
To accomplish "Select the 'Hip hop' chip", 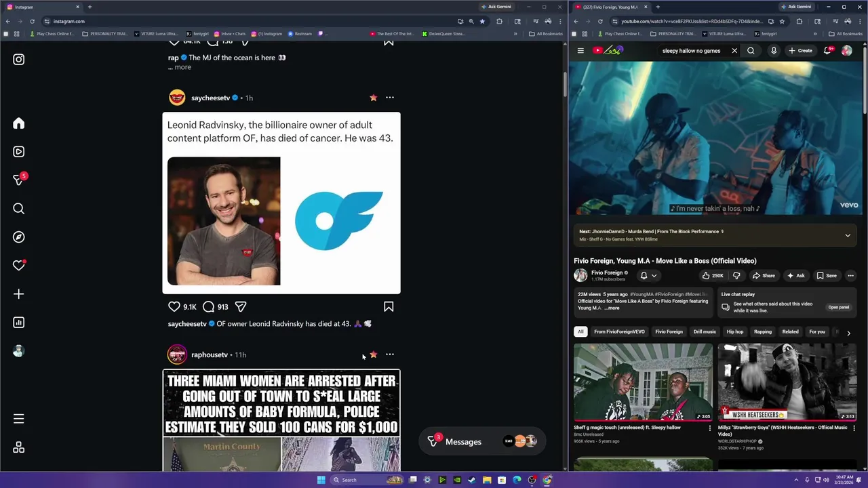I will [735, 331].
